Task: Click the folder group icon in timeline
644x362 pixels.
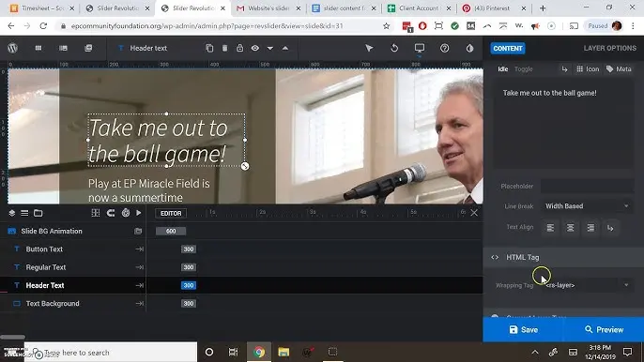Action: [x=38, y=213]
